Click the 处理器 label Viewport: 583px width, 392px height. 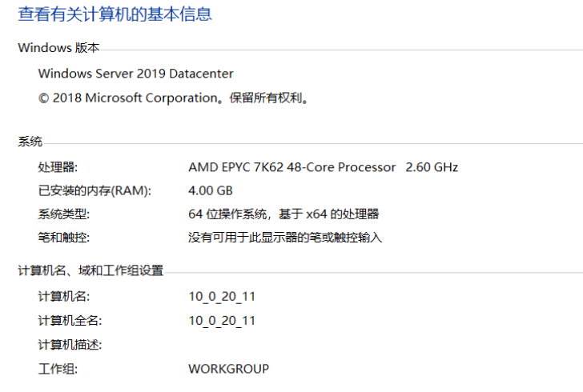point(58,167)
